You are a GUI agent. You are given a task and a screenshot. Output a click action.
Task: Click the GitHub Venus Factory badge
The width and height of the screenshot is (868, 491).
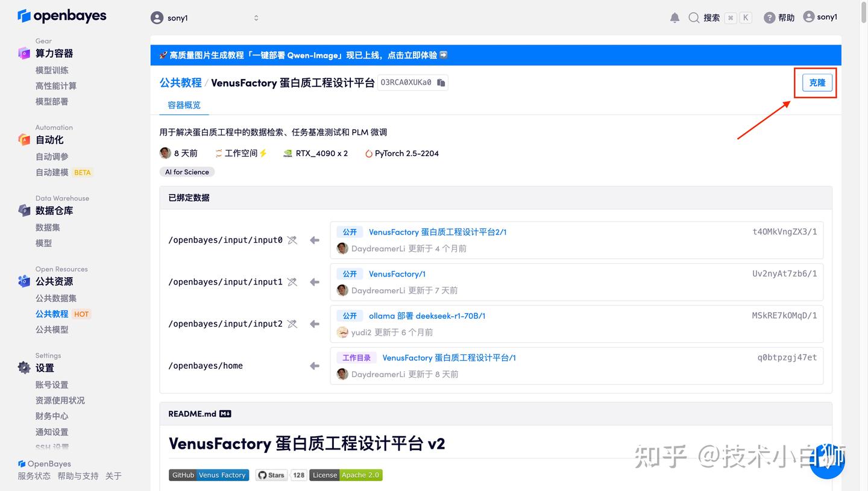pyautogui.click(x=209, y=475)
